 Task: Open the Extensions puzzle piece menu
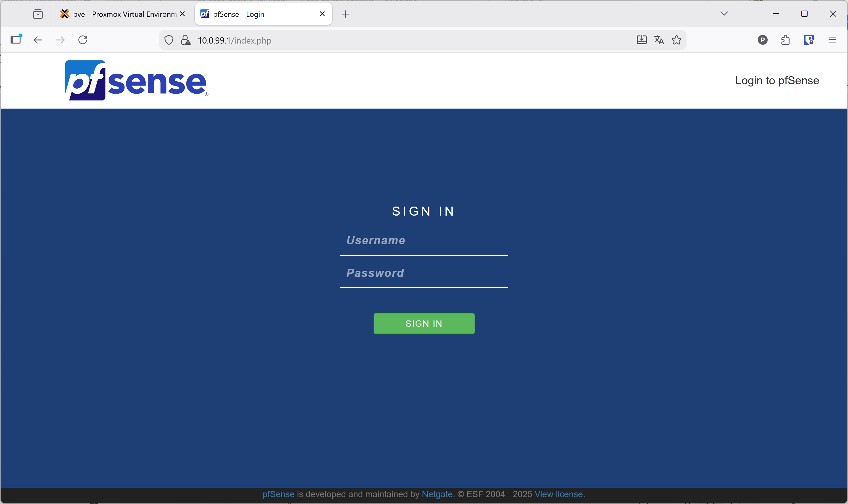(x=785, y=40)
